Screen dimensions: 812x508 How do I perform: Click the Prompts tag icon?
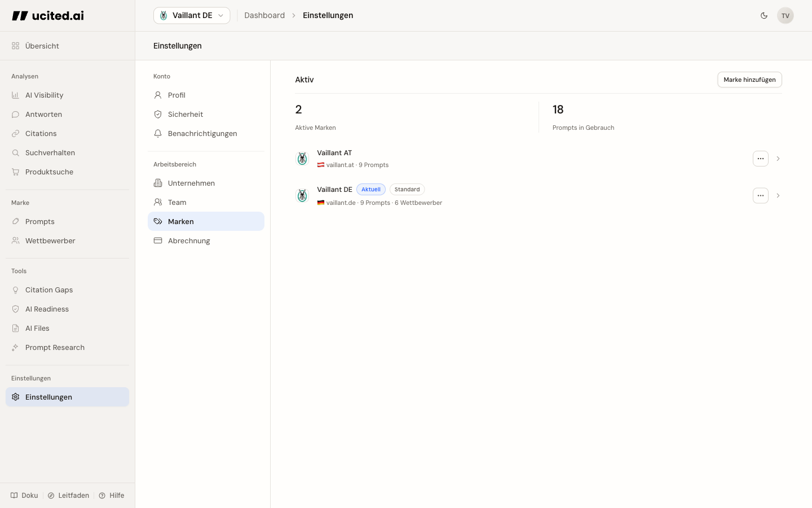click(16, 221)
